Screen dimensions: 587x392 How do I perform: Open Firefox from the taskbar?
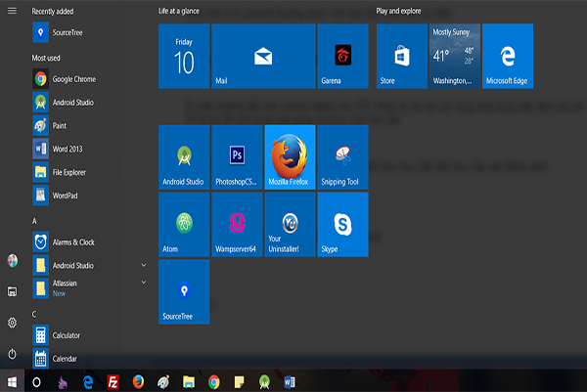[x=138, y=382]
